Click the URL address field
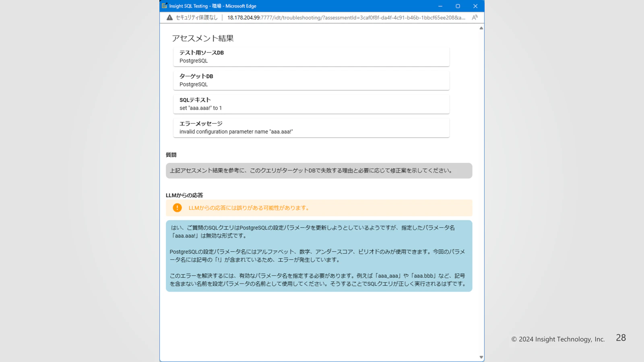This screenshot has height=362, width=644. tap(346, 18)
